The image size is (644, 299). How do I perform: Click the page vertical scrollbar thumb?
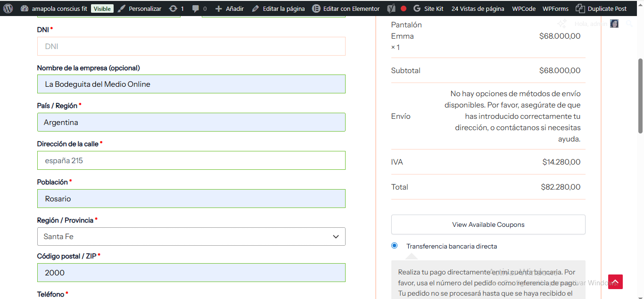pos(640,96)
